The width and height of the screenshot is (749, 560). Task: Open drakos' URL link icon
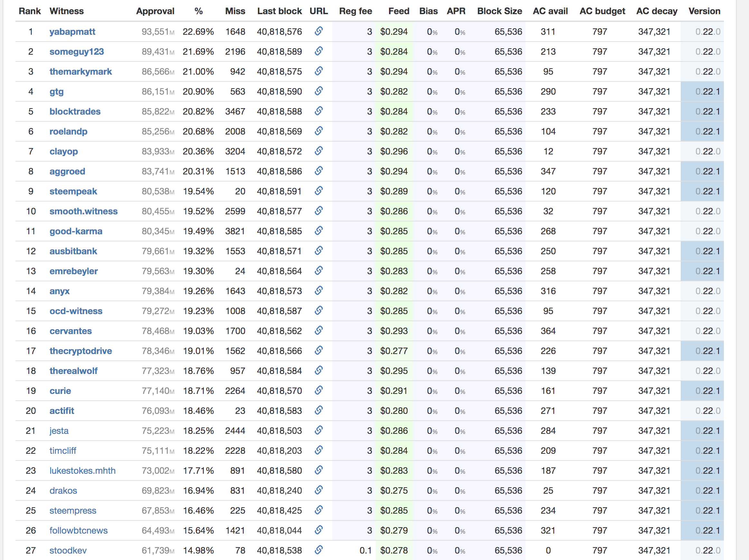coord(318,490)
